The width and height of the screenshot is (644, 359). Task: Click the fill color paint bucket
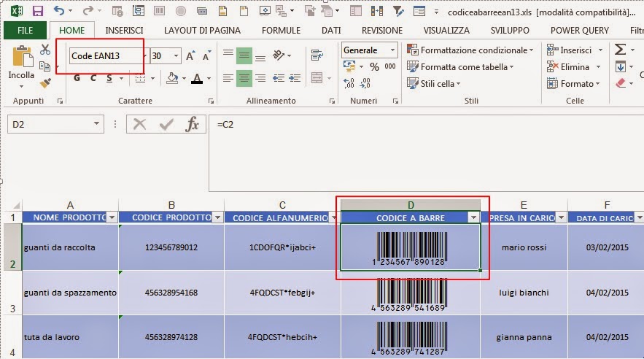tap(172, 77)
